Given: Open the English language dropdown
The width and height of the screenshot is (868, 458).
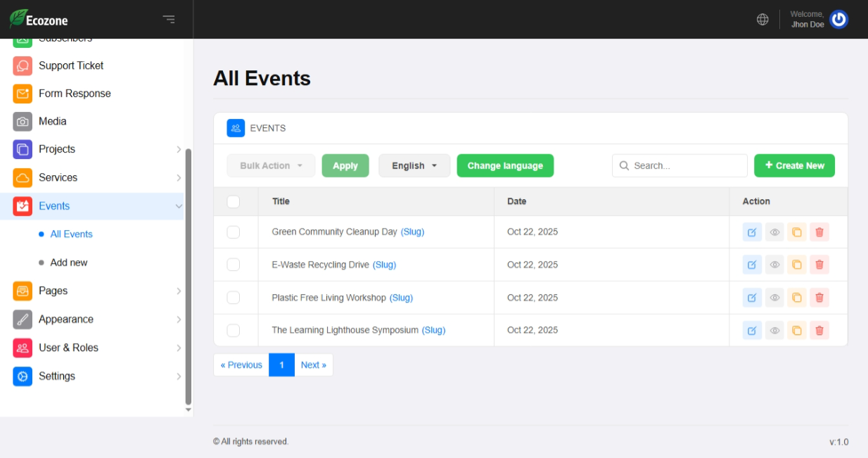Looking at the screenshot, I should tap(414, 166).
